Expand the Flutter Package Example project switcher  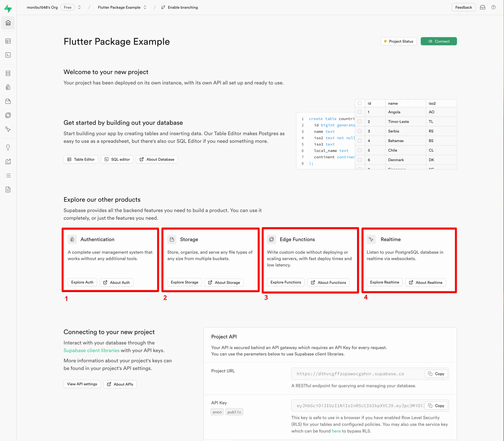(x=145, y=7)
